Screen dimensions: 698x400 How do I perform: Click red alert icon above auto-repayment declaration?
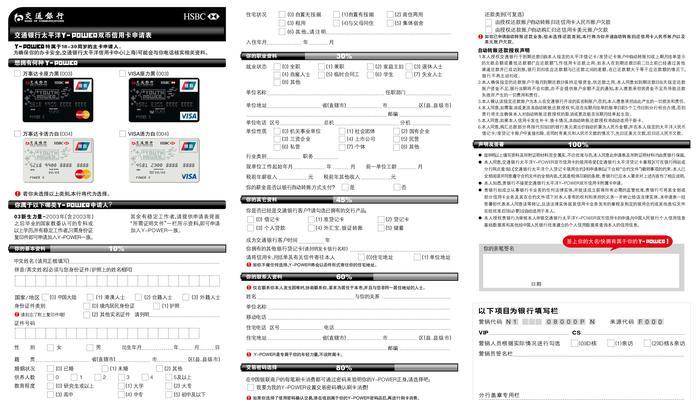480,36
